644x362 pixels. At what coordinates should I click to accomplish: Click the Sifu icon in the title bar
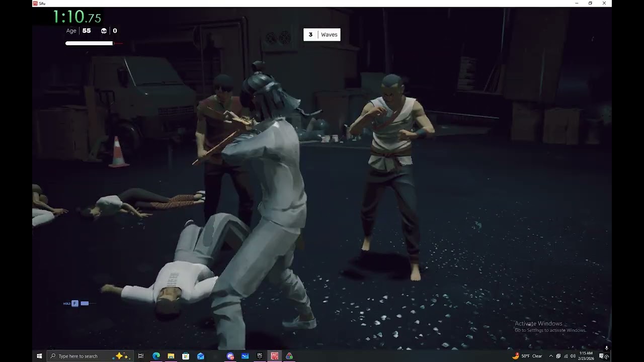coord(35,3)
